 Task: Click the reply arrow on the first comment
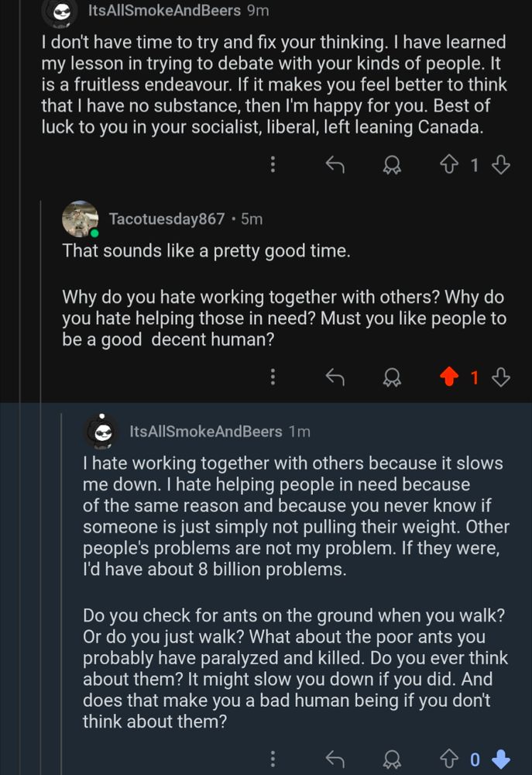pyautogui.click(x=334, y=164)
